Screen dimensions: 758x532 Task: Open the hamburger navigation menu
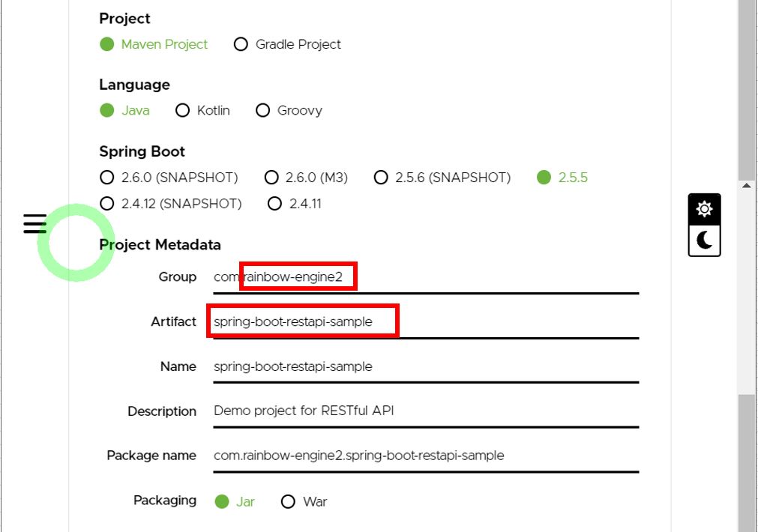click(33, 223)
